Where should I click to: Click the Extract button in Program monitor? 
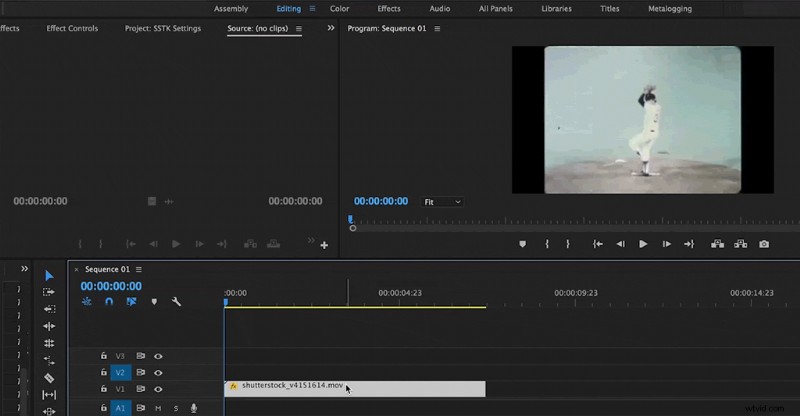point(740,244)
